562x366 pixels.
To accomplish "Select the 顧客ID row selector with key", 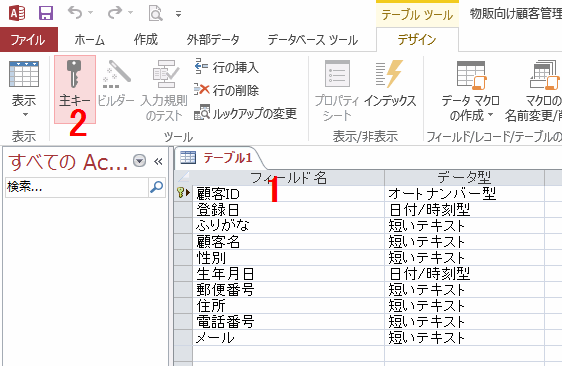I will tap(183, 194).
